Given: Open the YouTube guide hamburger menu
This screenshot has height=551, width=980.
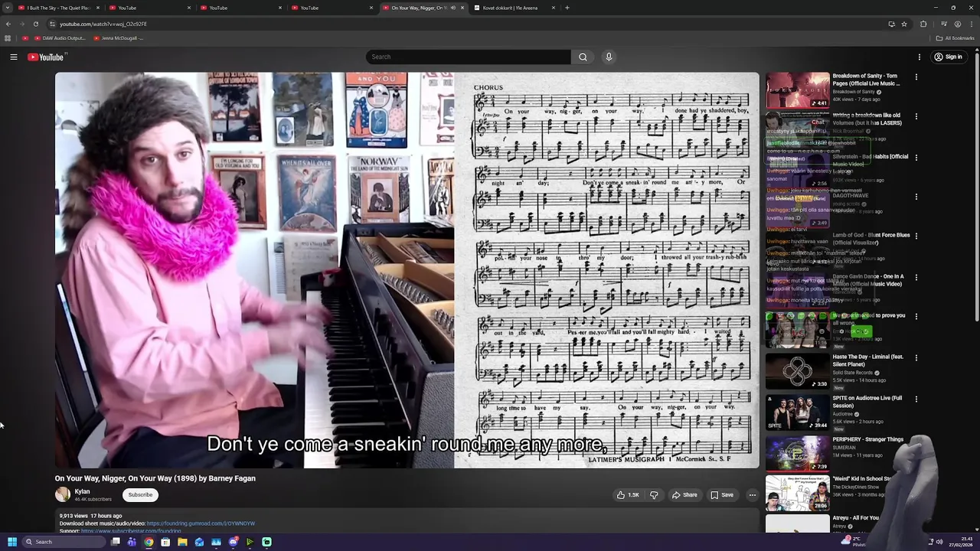Looking at the screenshot, I should click(14, 57).
